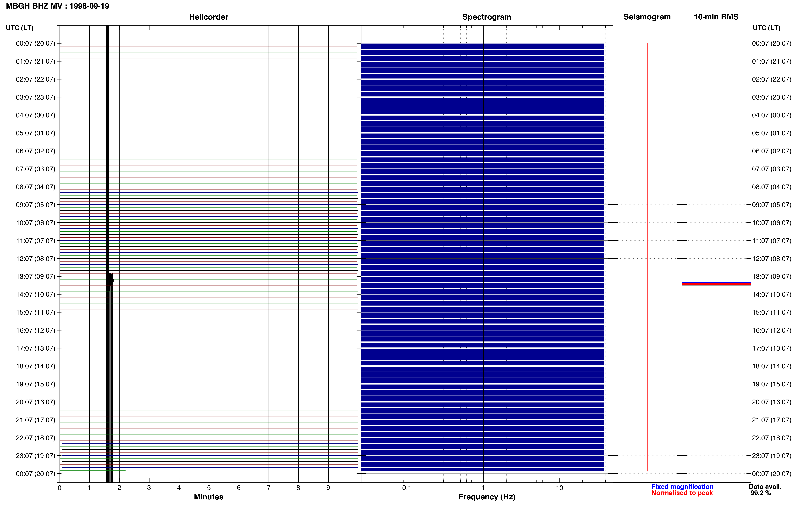Click '07:07 (03:07)' on the left time axis
812x508 pixels.
36,169
